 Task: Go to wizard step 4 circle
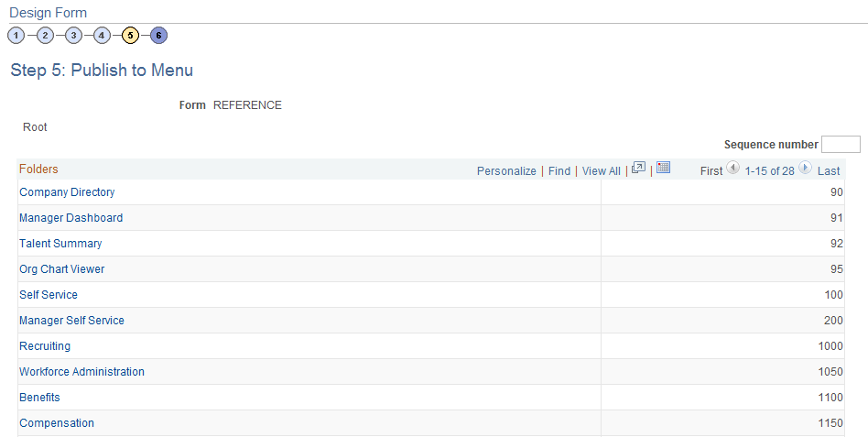click(x=102, y=36)
